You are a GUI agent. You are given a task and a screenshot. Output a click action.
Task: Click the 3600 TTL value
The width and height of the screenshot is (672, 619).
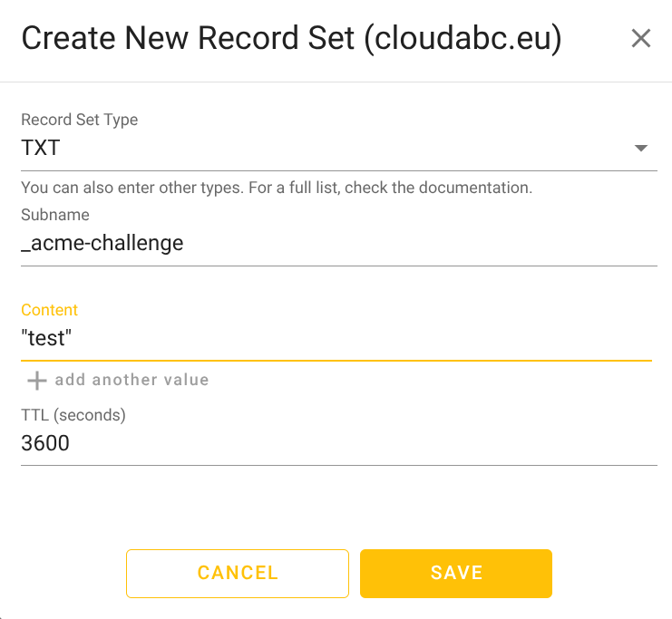[45, 443]
